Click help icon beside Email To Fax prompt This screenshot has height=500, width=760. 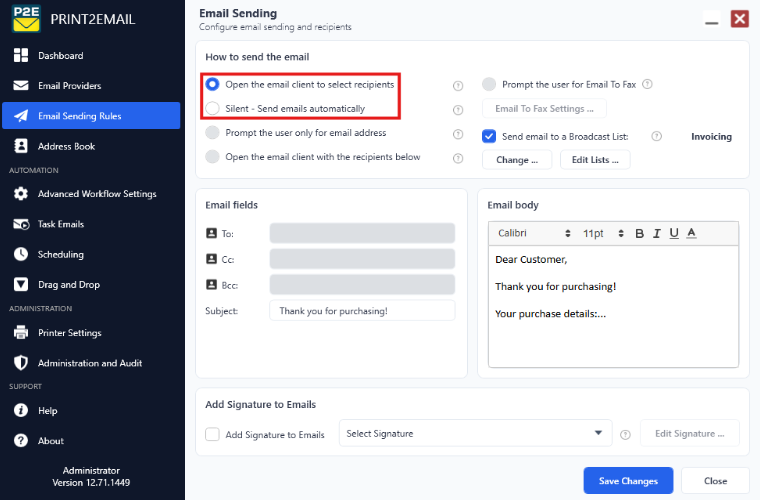[647, 84]
